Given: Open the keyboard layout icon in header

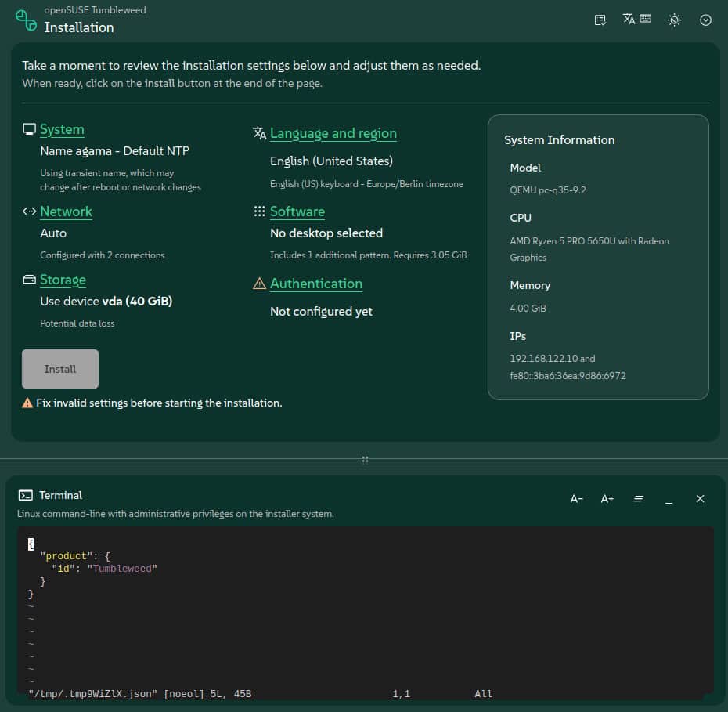Looking at the screenshot, I should tap(645, 19).
